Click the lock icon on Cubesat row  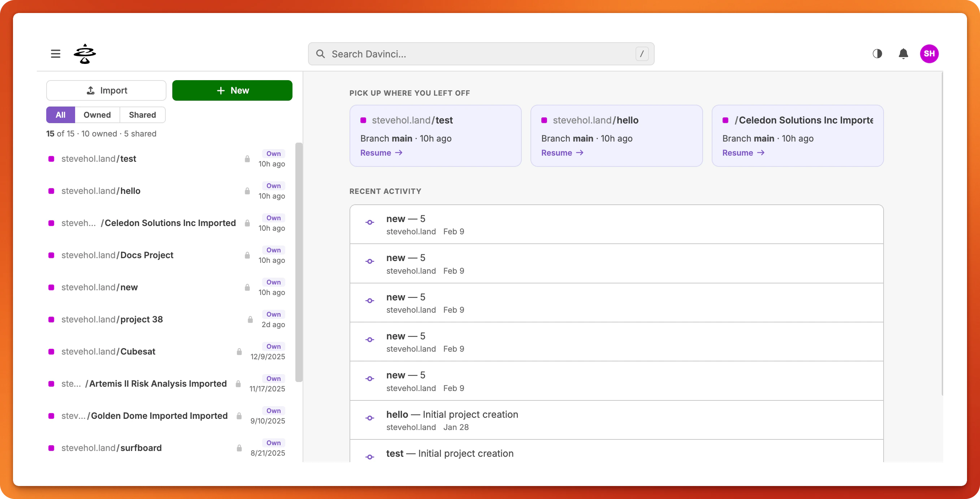[239, 351]
